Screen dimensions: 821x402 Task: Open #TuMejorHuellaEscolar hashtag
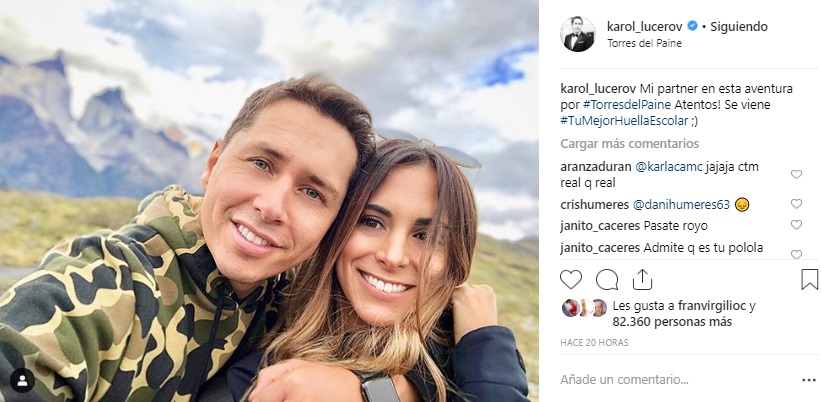coord(624,120)
